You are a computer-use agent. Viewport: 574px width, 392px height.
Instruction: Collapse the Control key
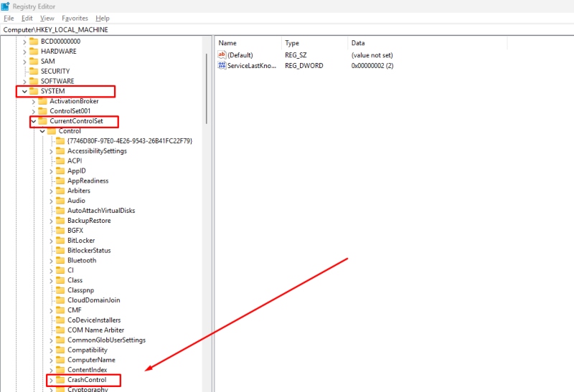click(x=42, y=131)
